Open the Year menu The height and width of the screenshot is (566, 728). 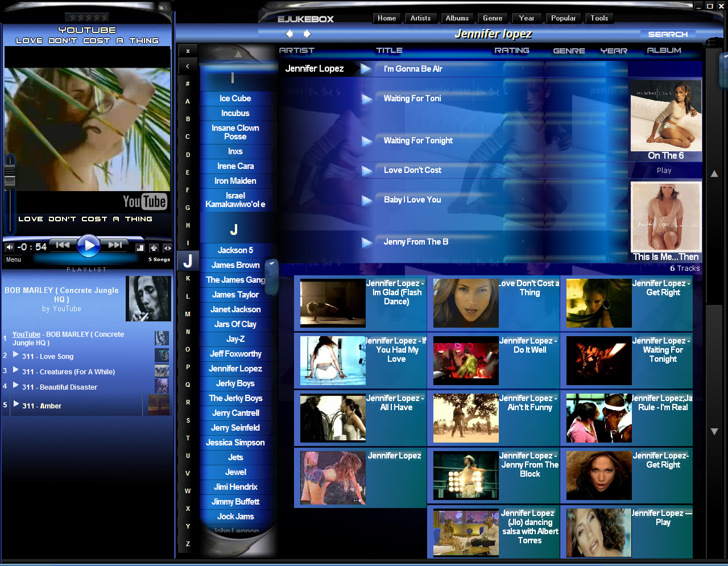(527, 18)
